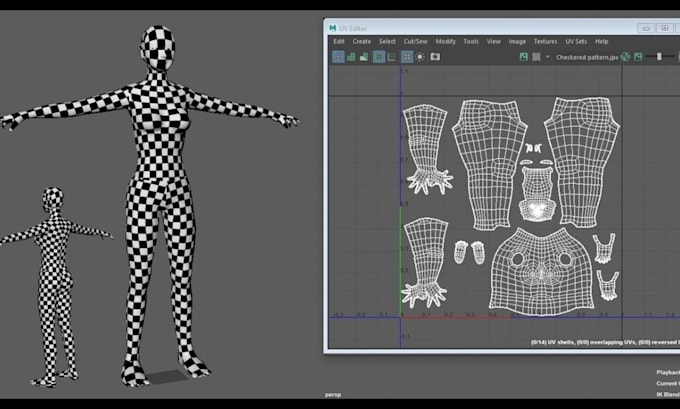
Task: Toggle UV distortion display icon
Action: click(x=364, y=57)
